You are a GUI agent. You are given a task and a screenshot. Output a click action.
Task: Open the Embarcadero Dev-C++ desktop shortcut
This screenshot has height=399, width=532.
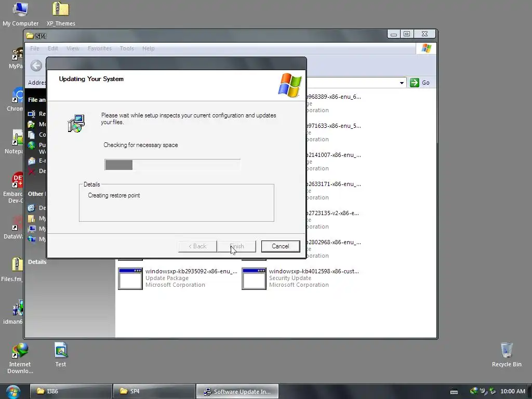[18, 180]
